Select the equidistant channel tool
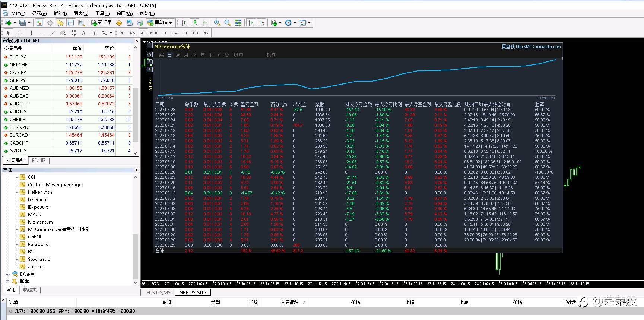This screenshot has width=644, height=320. 63,33
